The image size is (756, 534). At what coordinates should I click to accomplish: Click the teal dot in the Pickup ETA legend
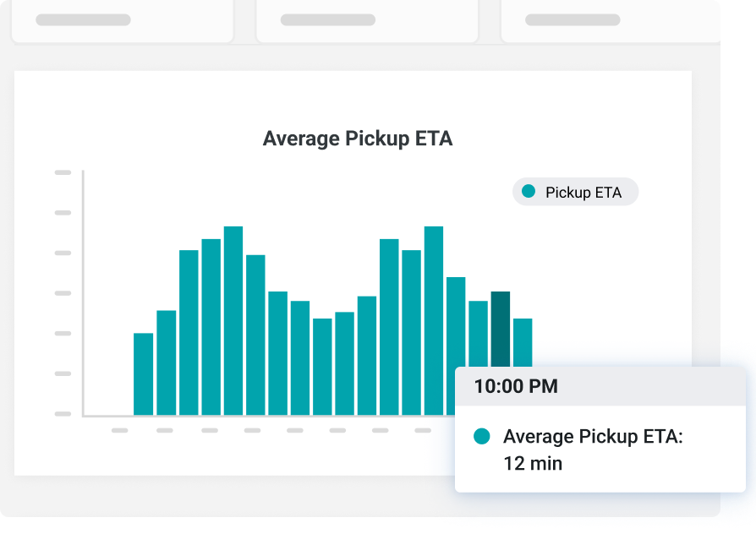[529, 192]
